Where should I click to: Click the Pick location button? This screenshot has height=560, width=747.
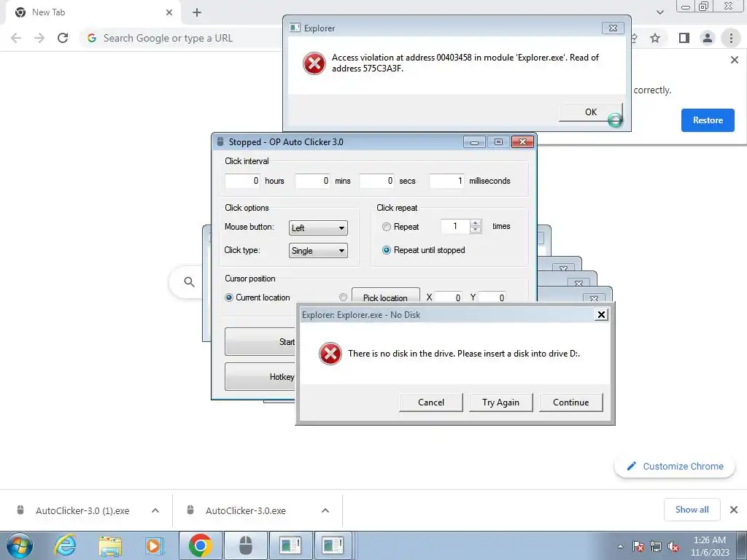(x=385, y=297)
